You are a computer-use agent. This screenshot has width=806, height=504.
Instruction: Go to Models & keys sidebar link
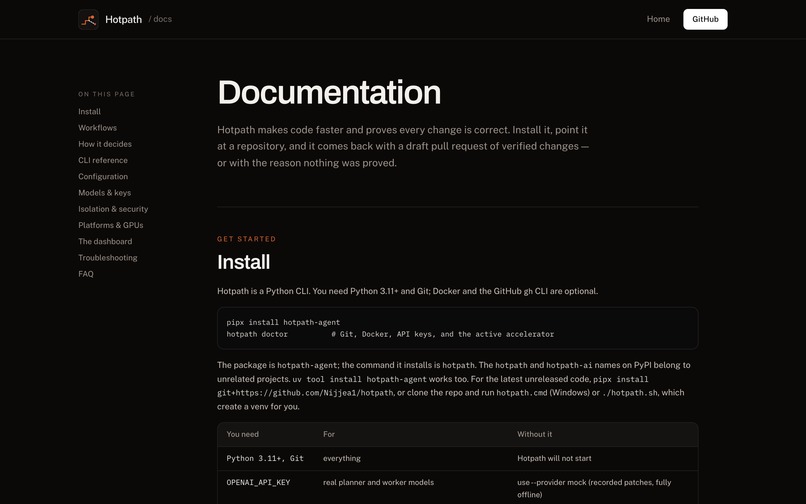point(104,192)
